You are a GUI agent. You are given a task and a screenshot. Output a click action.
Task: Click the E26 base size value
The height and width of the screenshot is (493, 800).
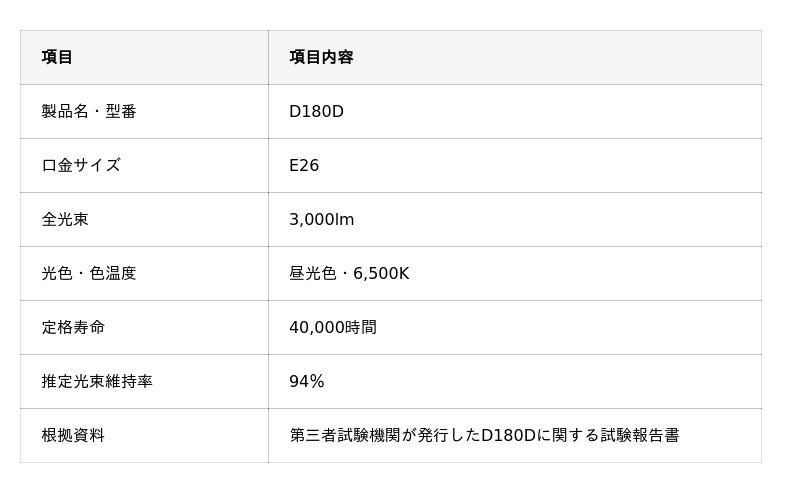point(304,165)
